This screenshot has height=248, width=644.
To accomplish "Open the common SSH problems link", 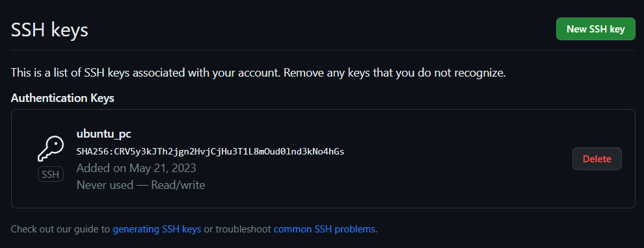I will pos(325,229).
